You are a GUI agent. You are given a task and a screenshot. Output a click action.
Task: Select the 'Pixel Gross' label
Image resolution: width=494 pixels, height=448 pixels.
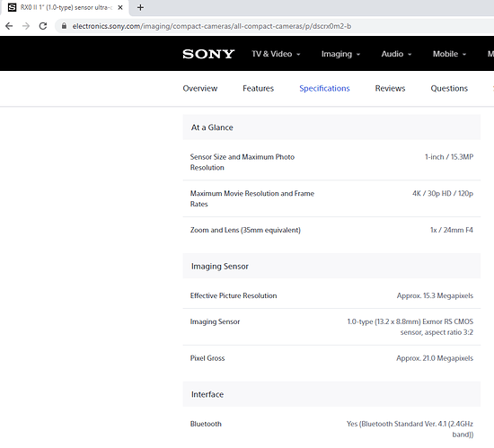(207, 358)
